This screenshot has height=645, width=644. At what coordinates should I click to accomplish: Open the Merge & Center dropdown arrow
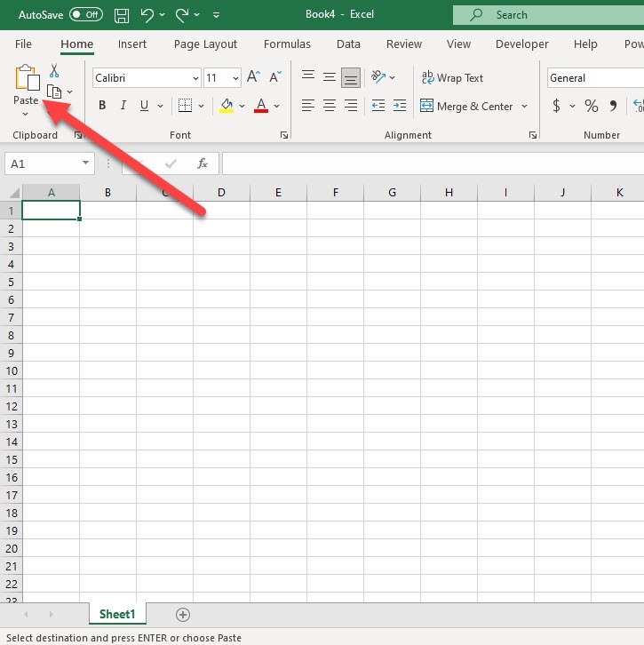coord(524,106)
